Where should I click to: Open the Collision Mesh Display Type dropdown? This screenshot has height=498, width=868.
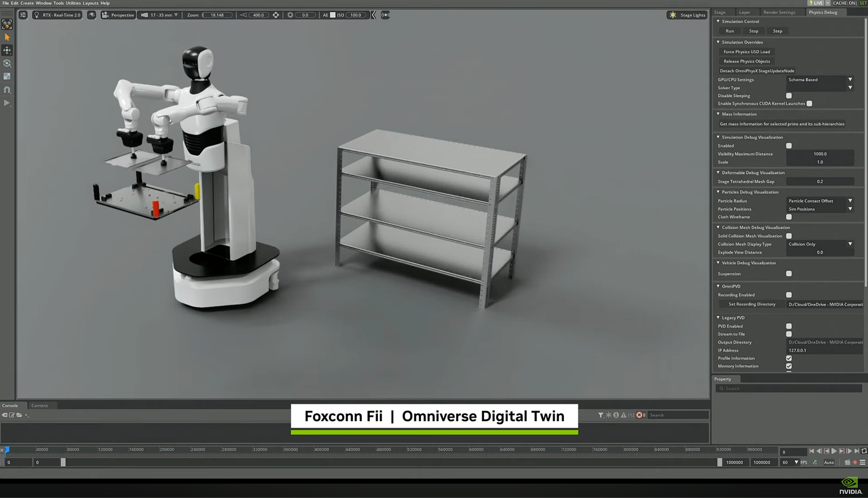[820, 244]
